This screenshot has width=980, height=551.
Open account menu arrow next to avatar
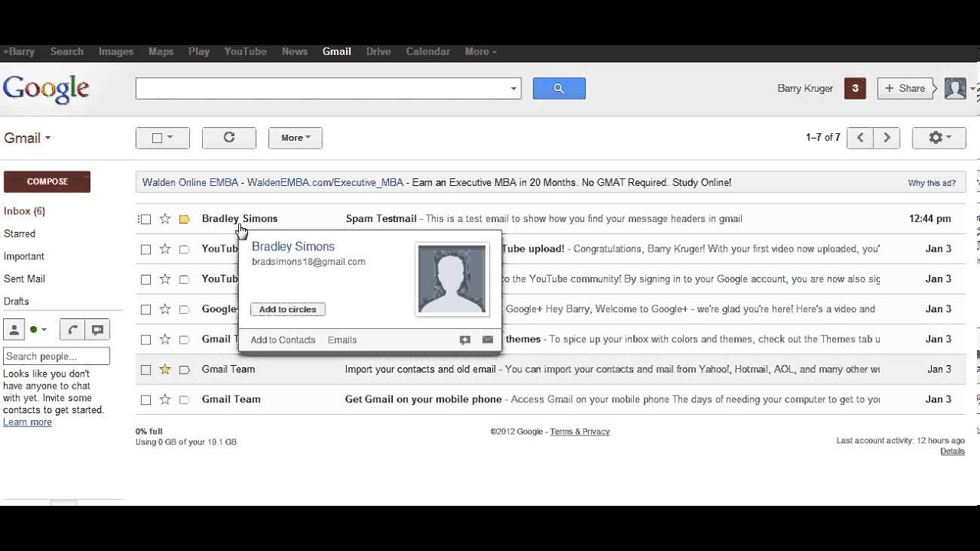pos(973,89)
